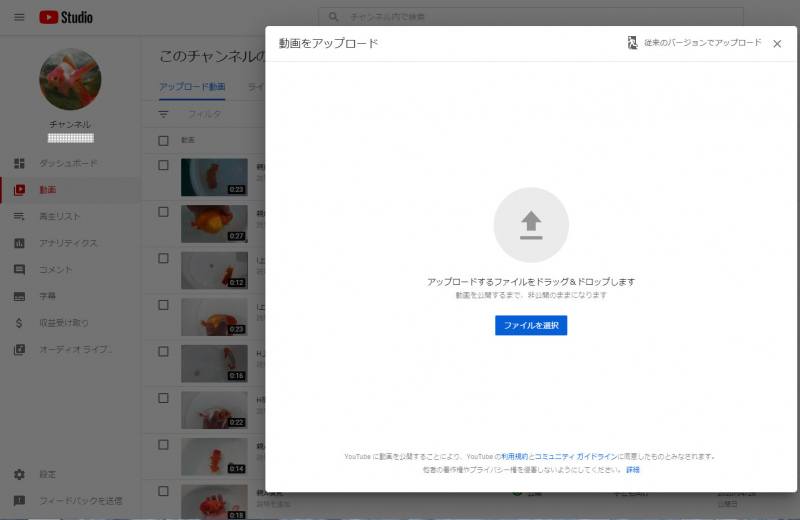The height and width of the screenshot is (520, 800).
Task: Toggle the select-all videos checkbox in header
Action: [164, 141]
